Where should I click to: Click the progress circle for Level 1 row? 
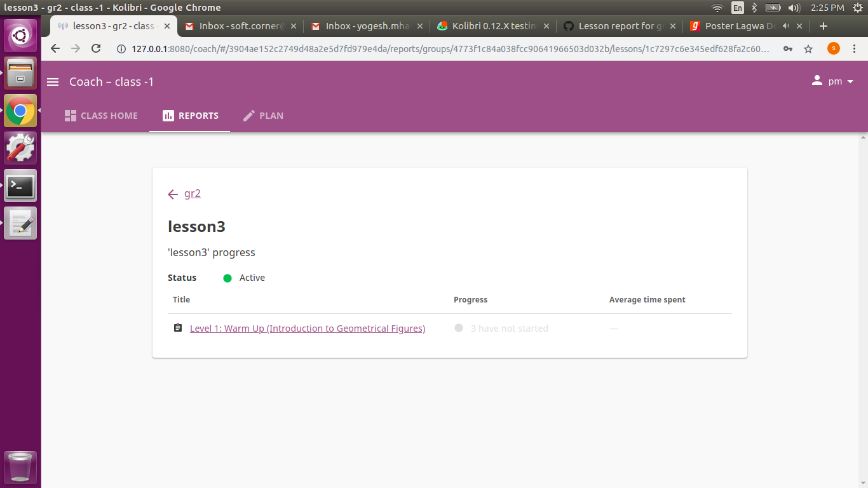[459, 328]
